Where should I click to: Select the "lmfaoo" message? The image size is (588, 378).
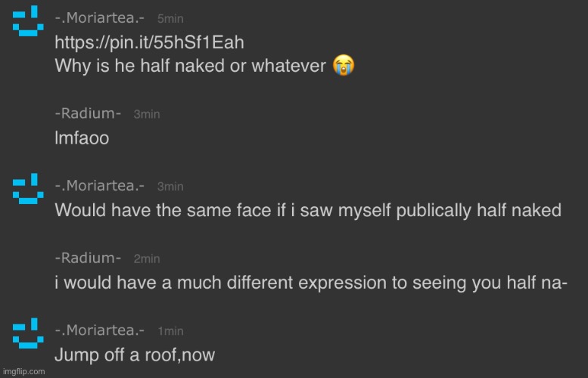coord(83,139)
